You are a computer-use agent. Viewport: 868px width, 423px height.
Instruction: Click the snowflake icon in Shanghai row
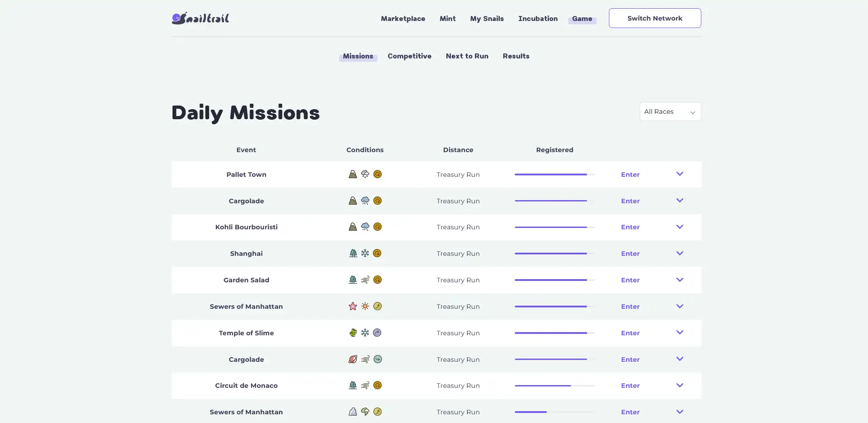point(365,253)
